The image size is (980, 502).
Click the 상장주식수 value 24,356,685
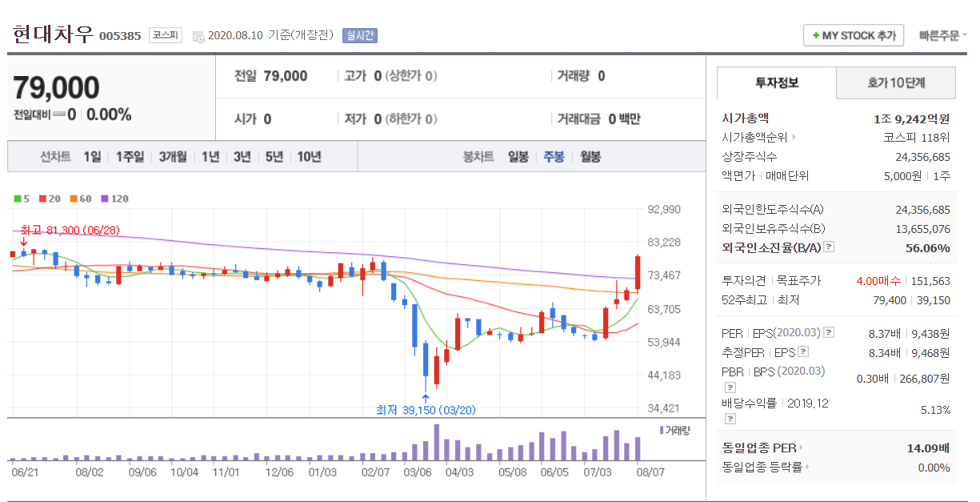(923, 156)
